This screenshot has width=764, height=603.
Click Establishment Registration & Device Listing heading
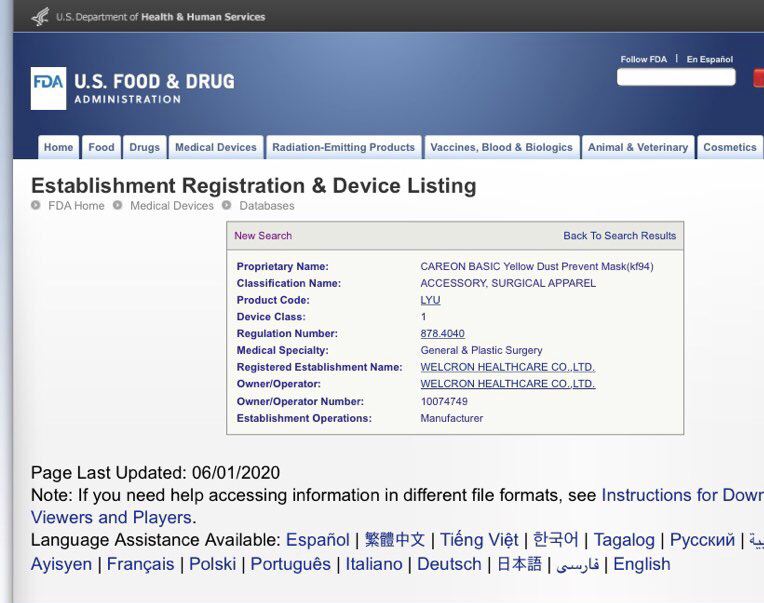point(254,186)
